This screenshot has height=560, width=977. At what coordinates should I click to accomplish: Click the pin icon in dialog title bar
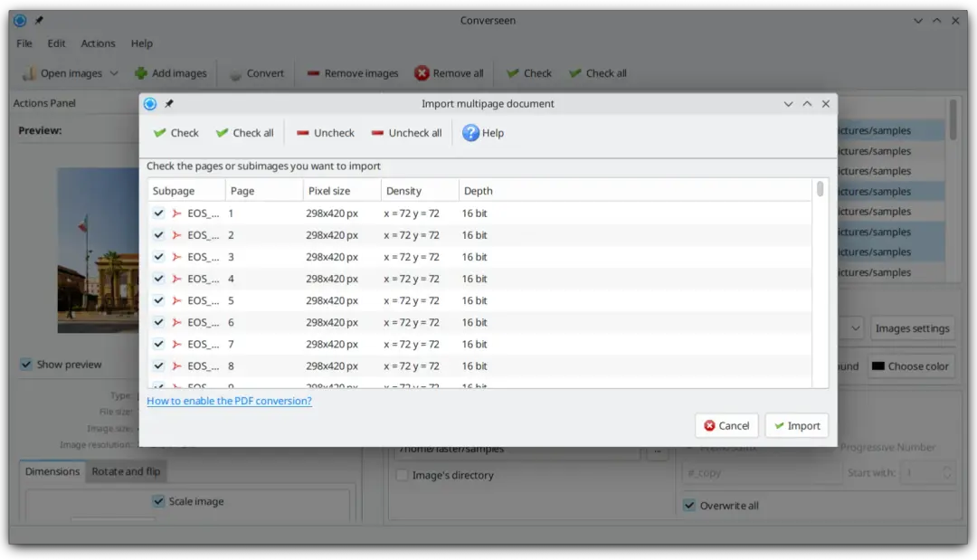(x=169, y=104)
